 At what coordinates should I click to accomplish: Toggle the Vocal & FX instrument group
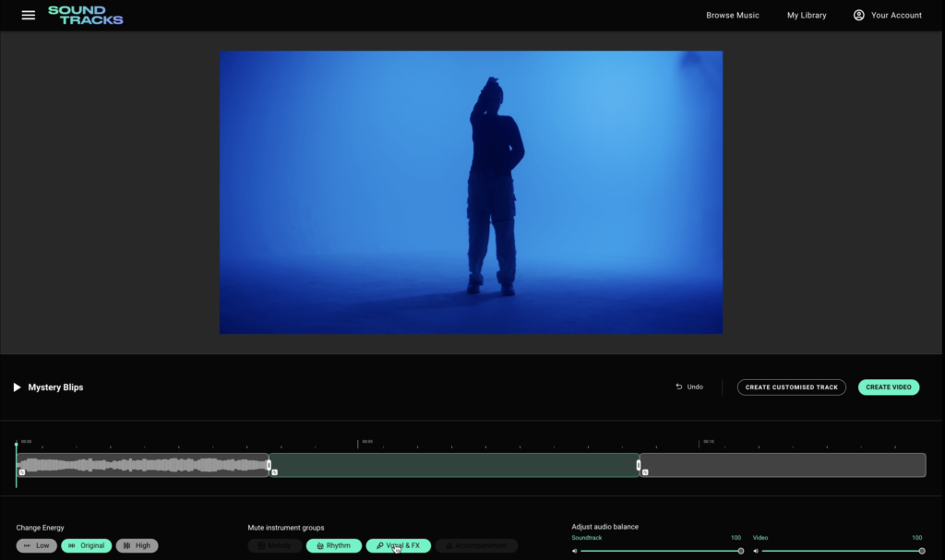pos(398,546)
